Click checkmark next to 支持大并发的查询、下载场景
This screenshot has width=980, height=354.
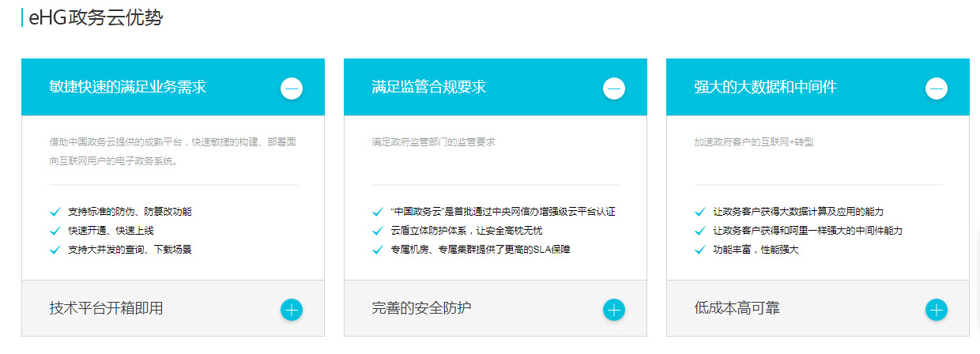point(55,250)
